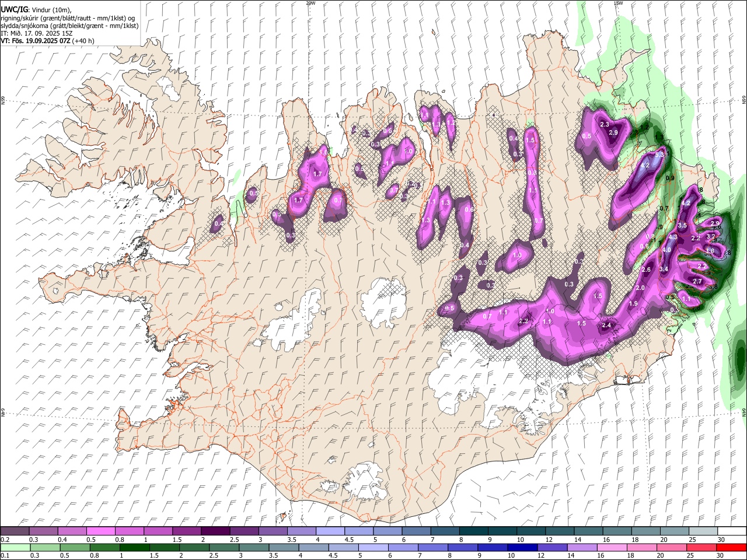The height and width of the screenshot is (560, 747).
Task: Click the crimson 25 swatch, lower legend
Action: click(701, 548)
